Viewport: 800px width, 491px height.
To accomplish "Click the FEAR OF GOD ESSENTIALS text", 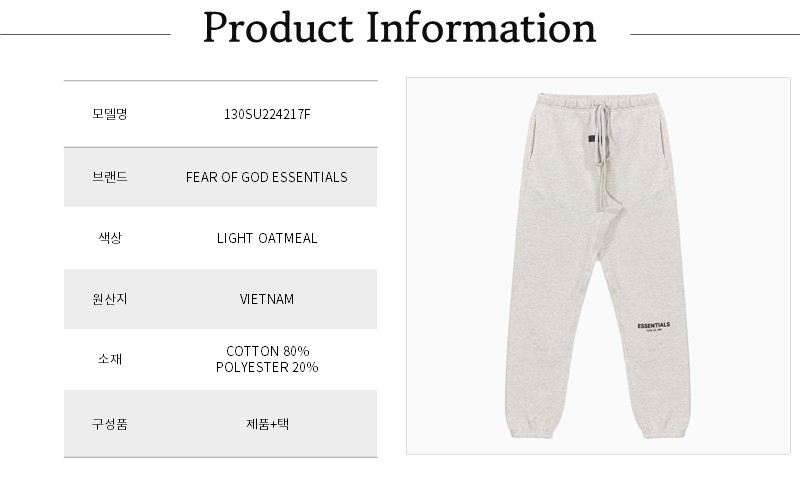I will (266, 177).
